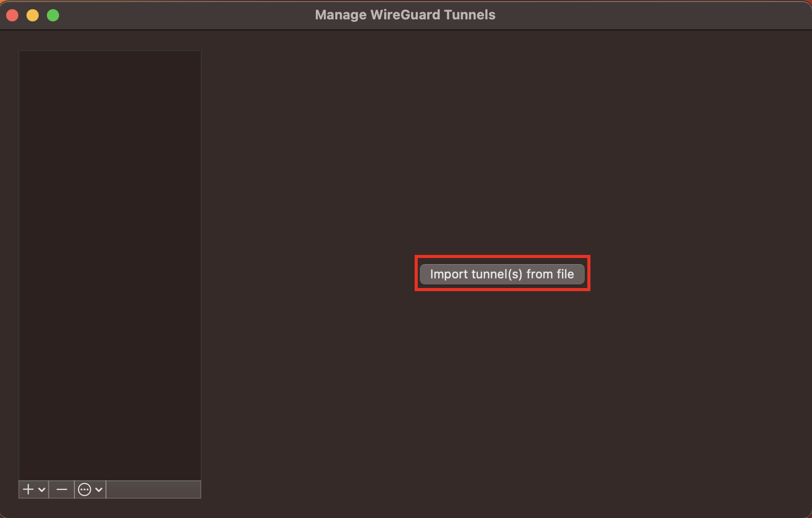Close the Manage WireGuard Tunnels window
The height and width of the screenshot is (518, 812).
pos(12,15)
